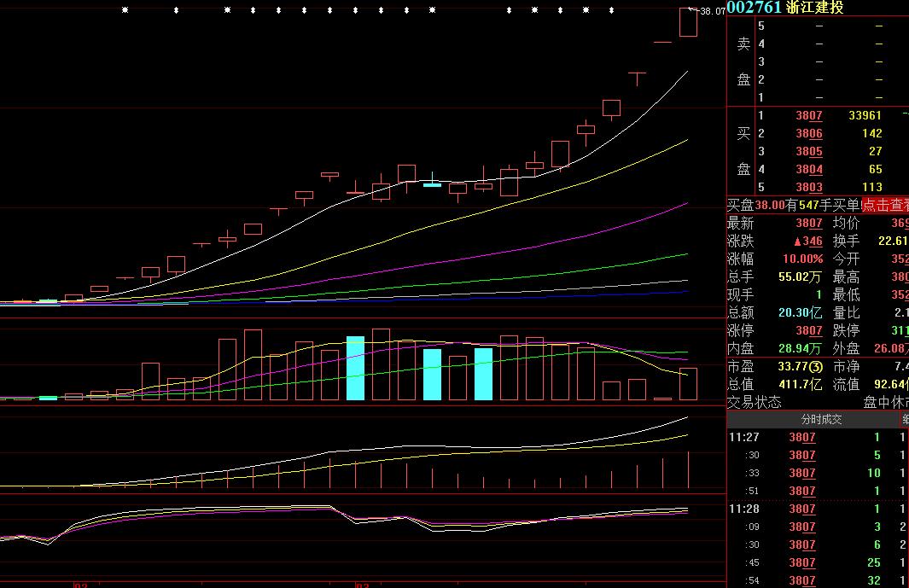Click the 33961 buy-one volume figure
Viewport: 909px width, 588px height.
tap(865, 116)
